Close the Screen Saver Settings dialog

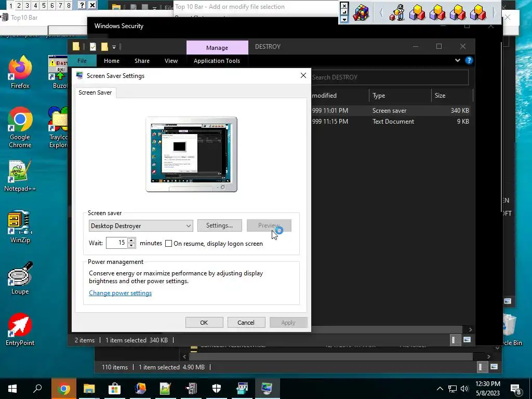click(303, 75)
